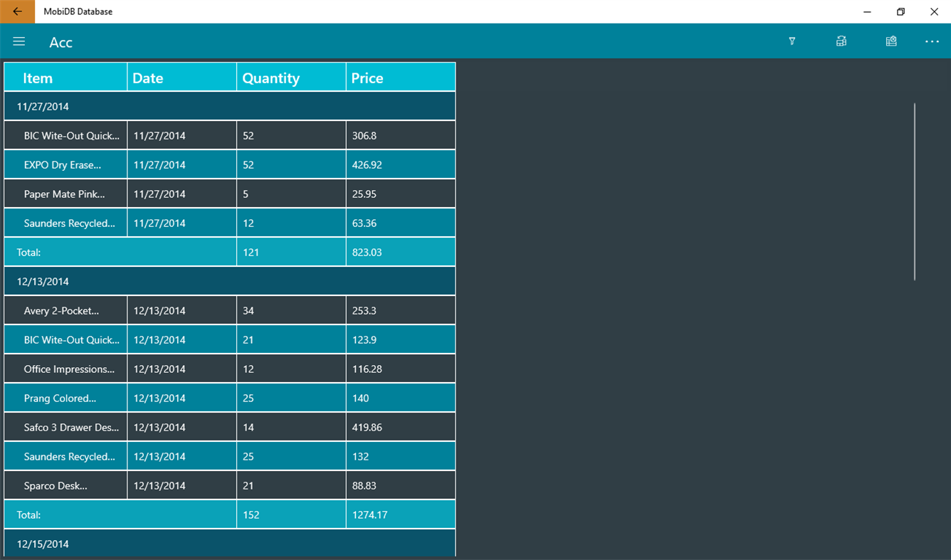Click price cell 63.36
The image size is (951, 560).
[401, 223]
